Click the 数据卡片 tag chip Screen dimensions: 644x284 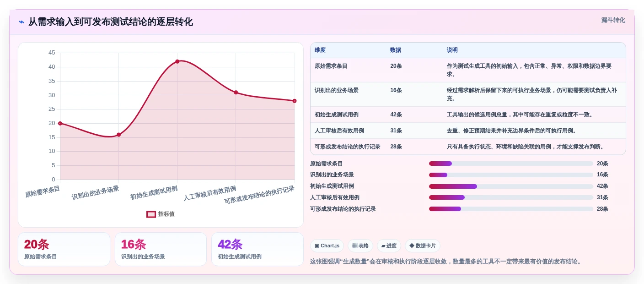click(423, 246)
